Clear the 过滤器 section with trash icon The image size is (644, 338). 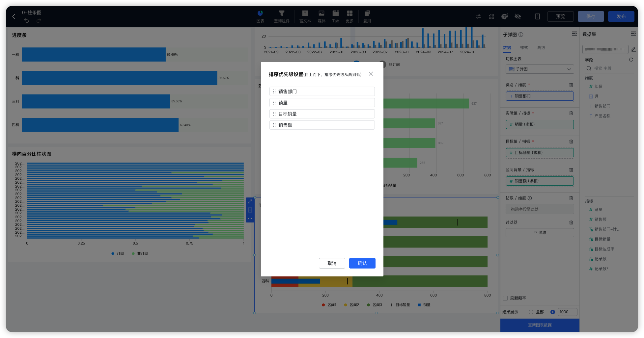click(571, 222)
